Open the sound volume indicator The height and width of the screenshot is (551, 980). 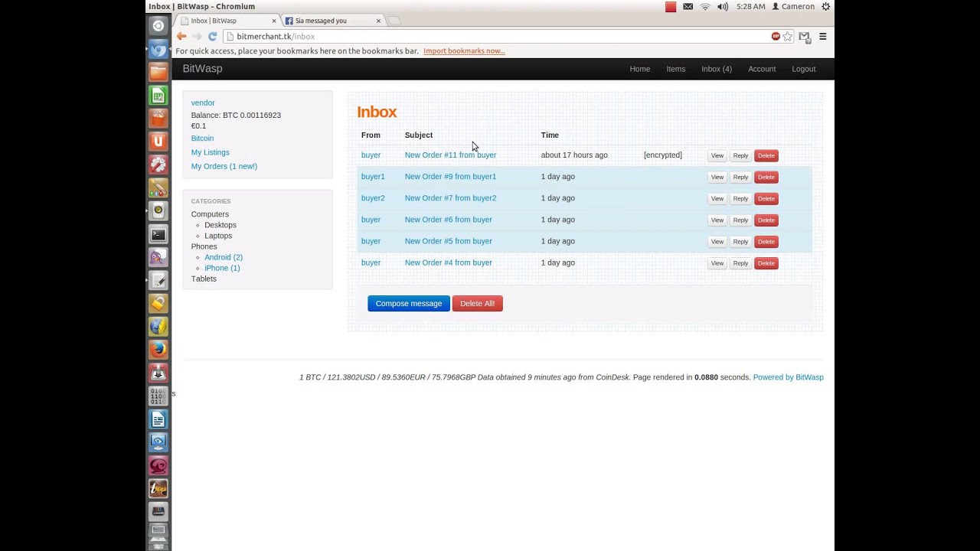[723, 7]
